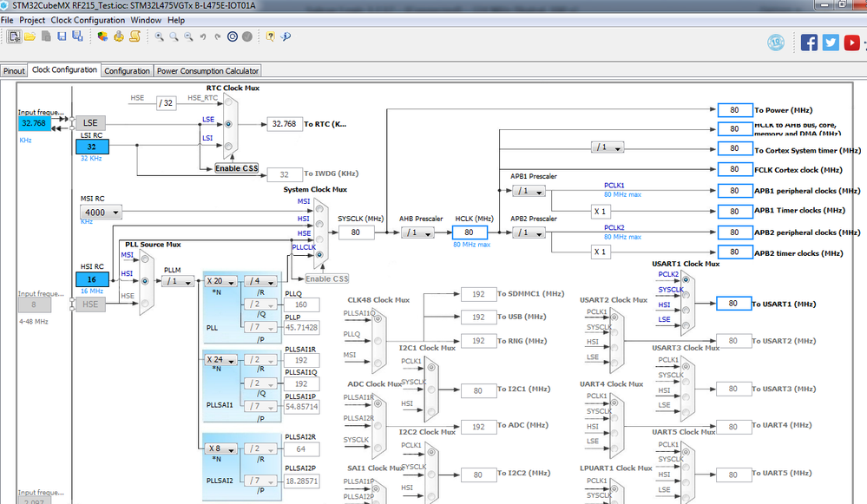Select MSI in PLL Source Mux
Viewport: 867px width, 504px height.
tap(145, 259)
